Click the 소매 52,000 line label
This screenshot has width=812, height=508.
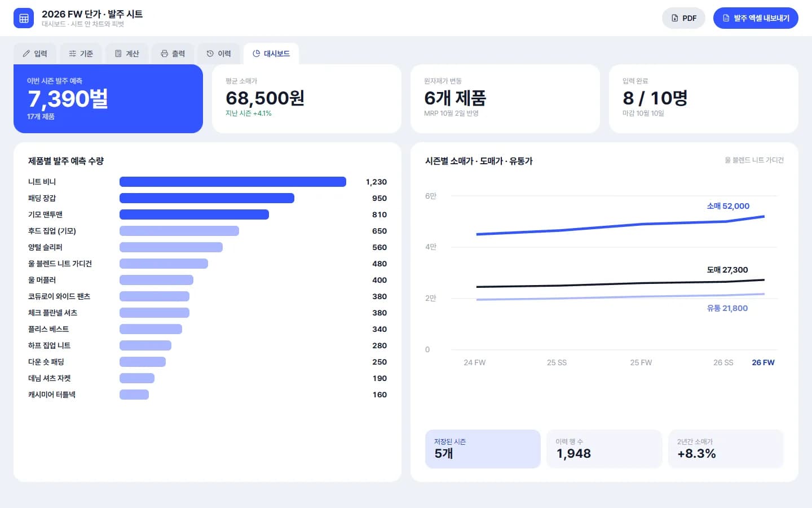coord(728,206)
